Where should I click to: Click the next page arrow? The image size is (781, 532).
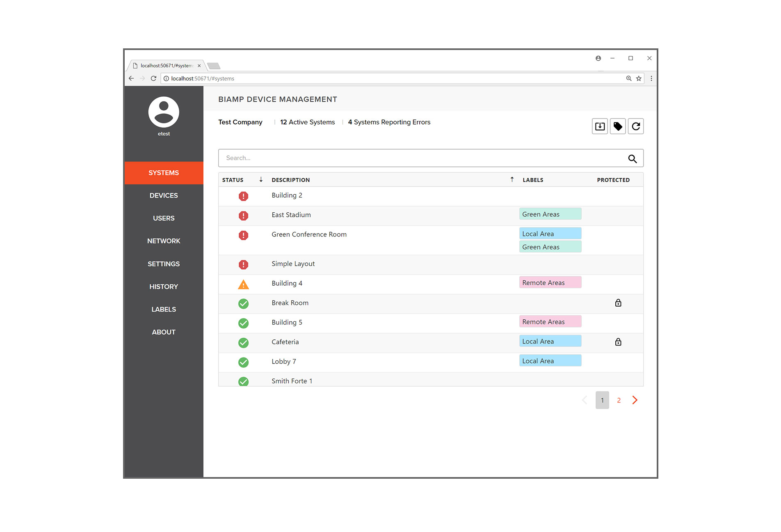tap(635, 400)
